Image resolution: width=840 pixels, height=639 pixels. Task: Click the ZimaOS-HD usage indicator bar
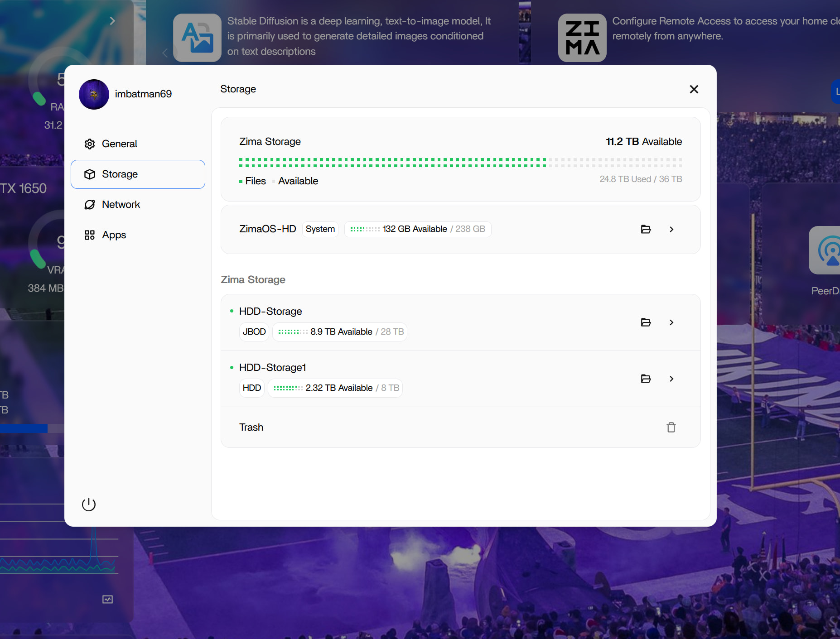tap(365, 229)
